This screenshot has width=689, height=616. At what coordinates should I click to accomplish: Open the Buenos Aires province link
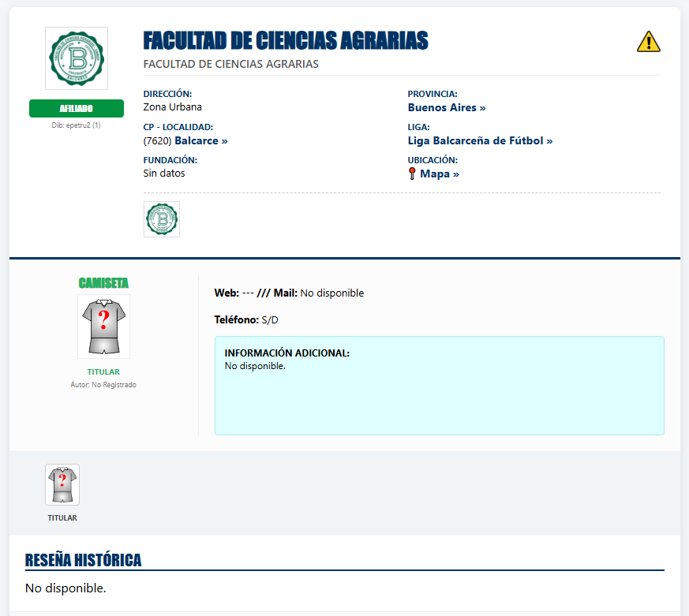pyautogui.click(x=447, y=107)
